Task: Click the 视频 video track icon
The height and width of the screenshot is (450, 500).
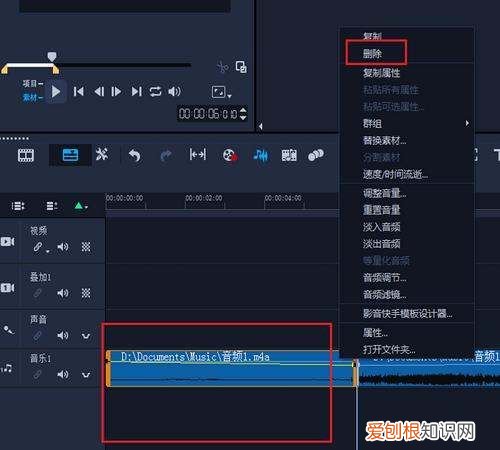Action: [7, 241]
